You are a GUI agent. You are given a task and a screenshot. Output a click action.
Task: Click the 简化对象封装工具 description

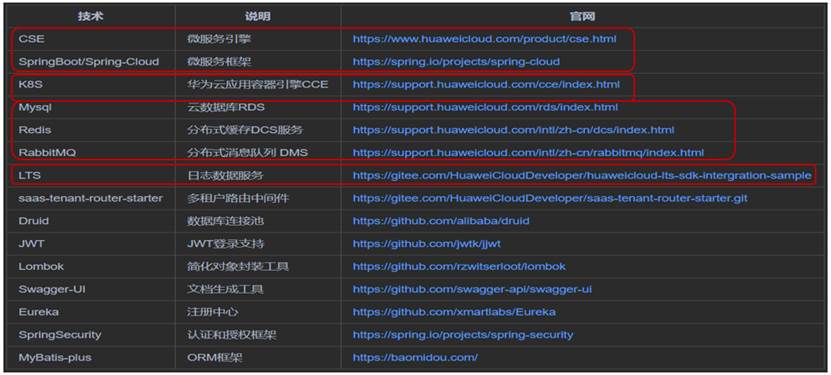238,266
